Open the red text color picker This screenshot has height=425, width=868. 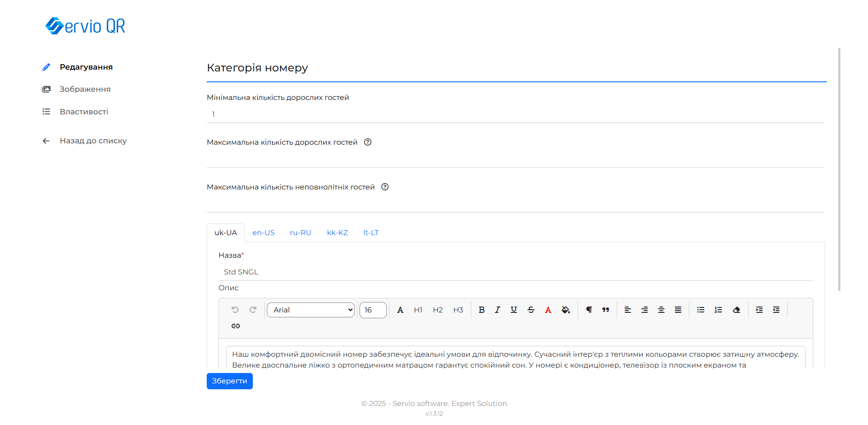pos(548,310)
